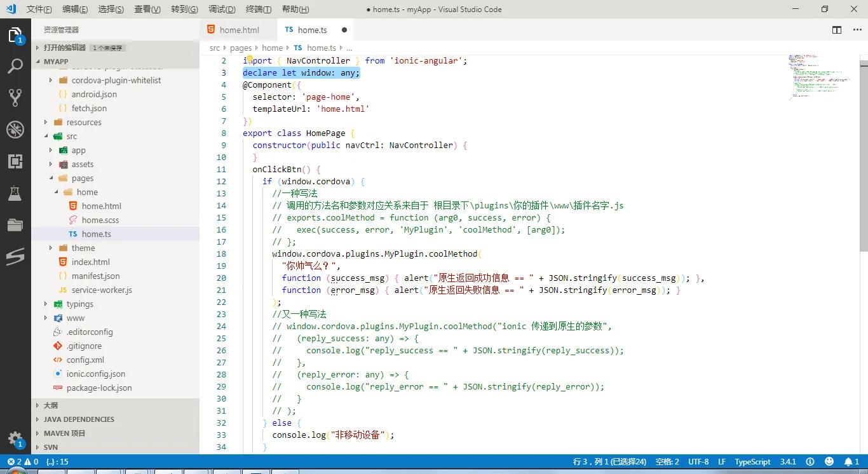Screen dimensions: 868x474
Task: Open the Debug view icon
Action: (15, 130)
